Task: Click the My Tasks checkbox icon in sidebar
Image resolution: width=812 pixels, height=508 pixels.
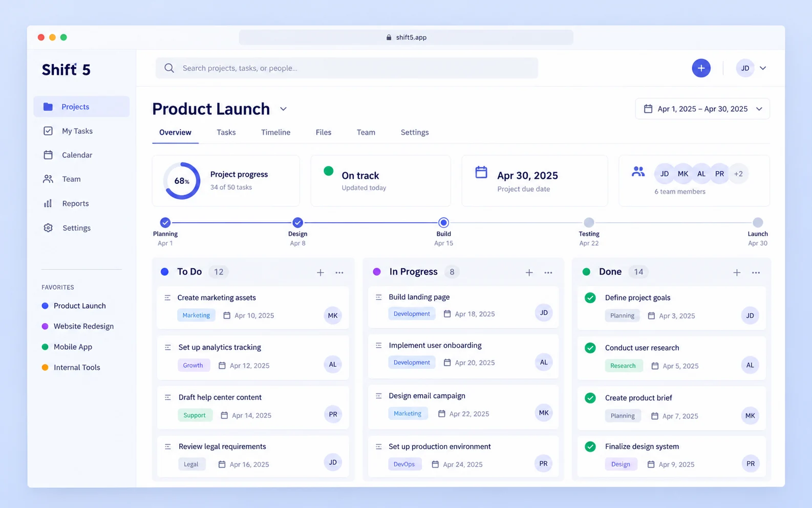Action: coord(48,131)
